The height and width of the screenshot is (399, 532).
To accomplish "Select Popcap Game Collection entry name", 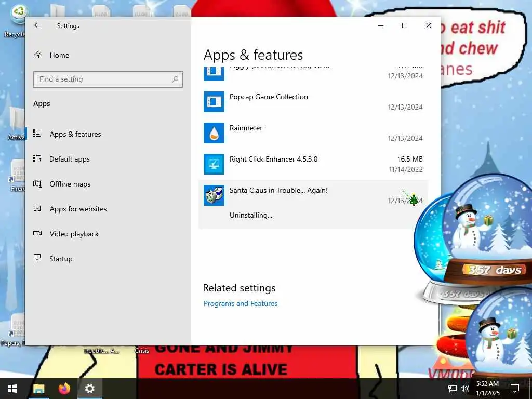I will pos(269,97).
